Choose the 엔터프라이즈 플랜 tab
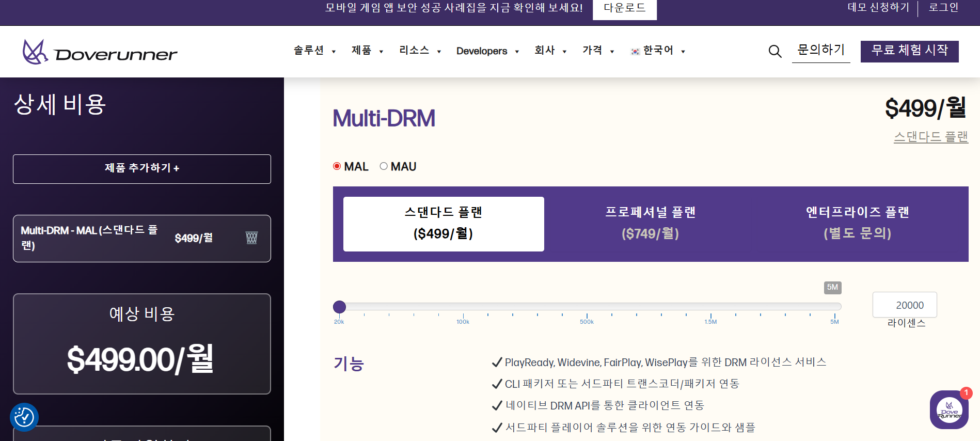980x441 pixels. click(x=857, y=223)
